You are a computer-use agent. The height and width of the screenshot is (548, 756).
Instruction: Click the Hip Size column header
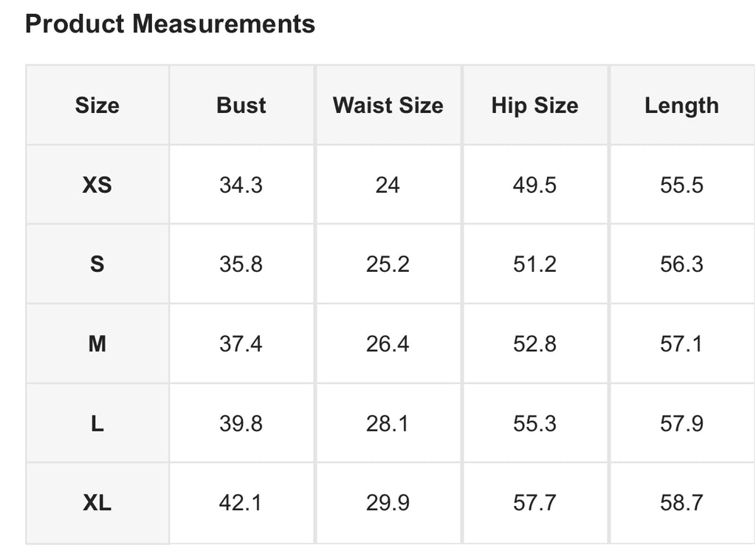click(x=535, y=105)
